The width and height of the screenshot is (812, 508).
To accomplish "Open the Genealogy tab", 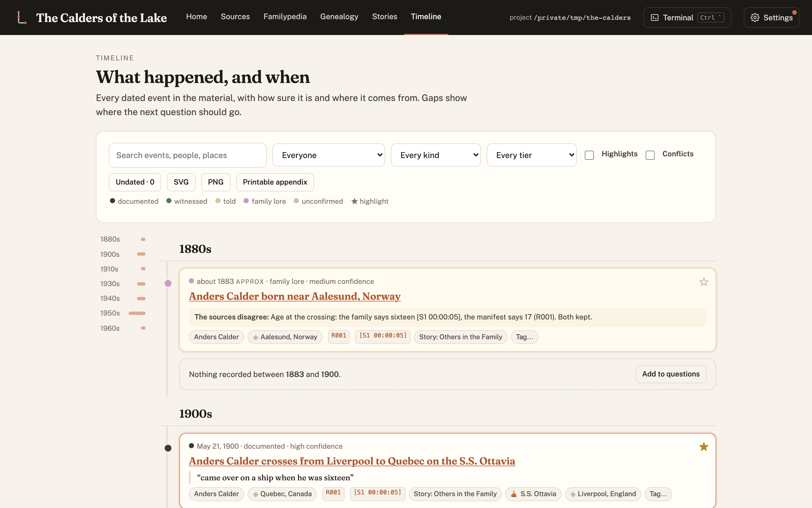I will [x=339, y=17].
